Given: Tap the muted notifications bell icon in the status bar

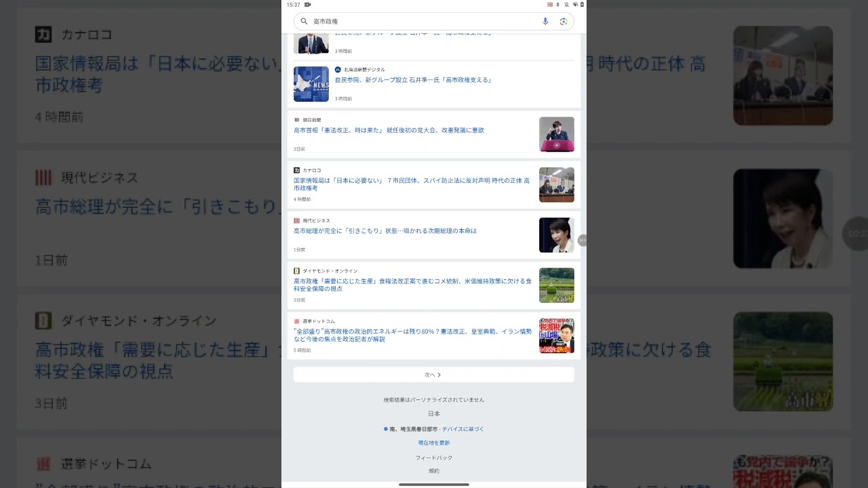Looking at the screenshot, I should point(566,5).
